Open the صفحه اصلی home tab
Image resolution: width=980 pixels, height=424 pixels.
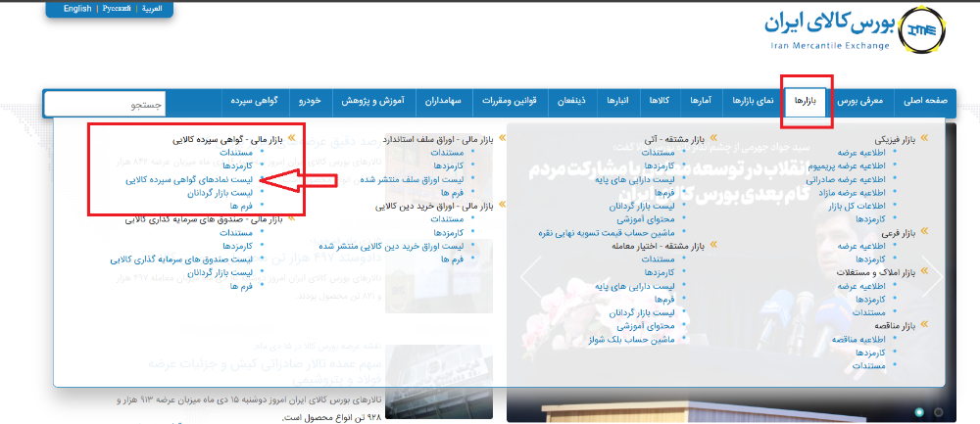point(925,101)
